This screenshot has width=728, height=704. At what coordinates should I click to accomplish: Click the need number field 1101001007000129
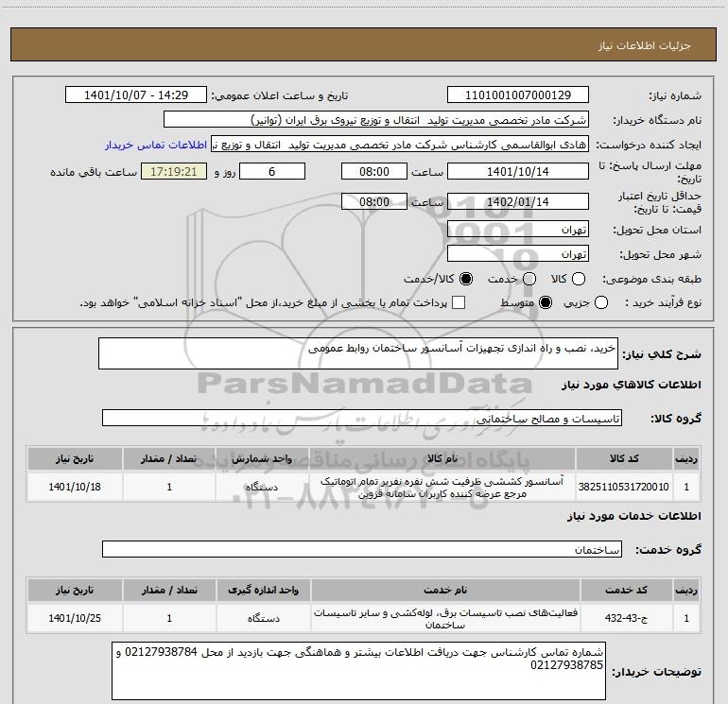point(518,95)
